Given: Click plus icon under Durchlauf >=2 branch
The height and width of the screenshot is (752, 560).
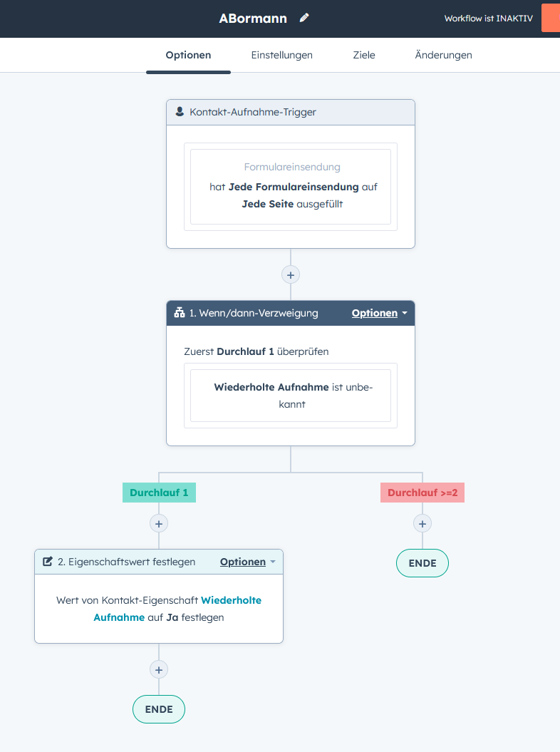Looking at the screenshot, I should coord(422,523).
